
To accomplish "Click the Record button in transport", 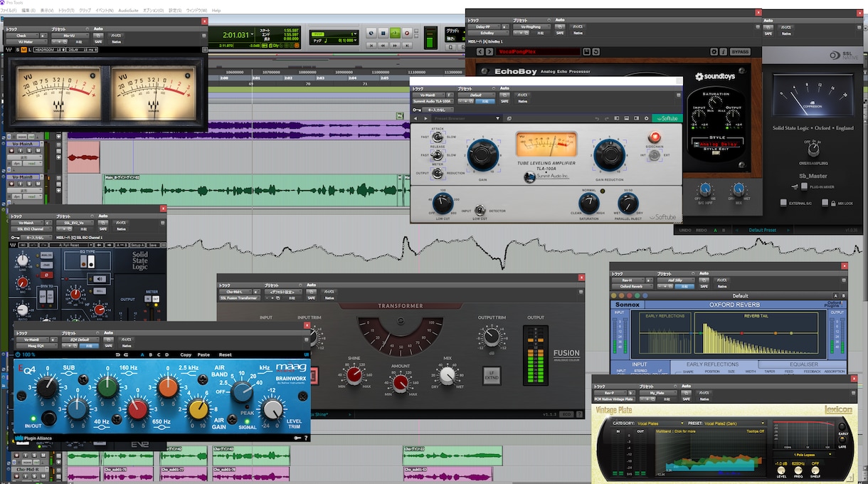I will tap(407, 33).
